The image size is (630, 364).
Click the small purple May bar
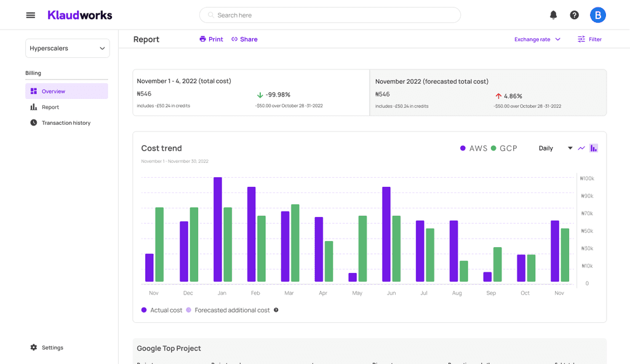point(353,277)
